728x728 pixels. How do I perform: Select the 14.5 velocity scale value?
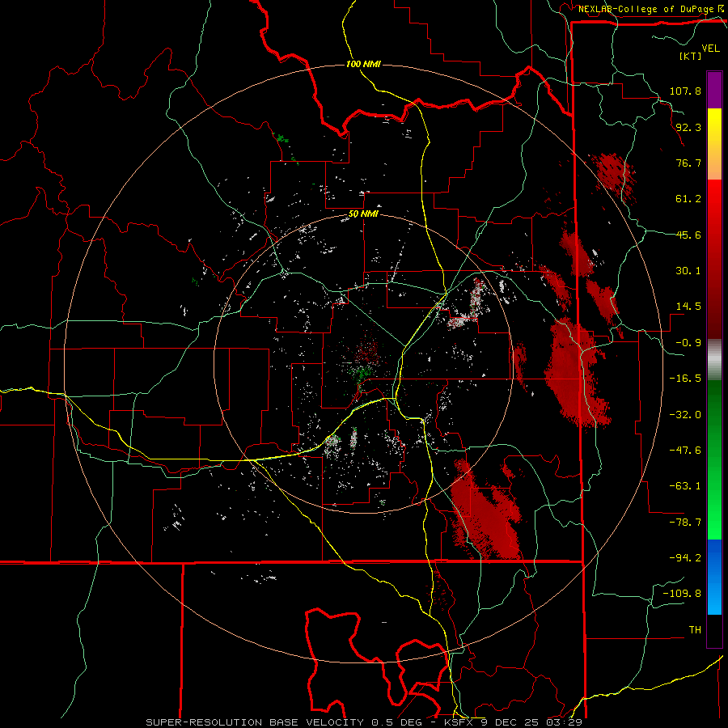pyautogui.click(x=688, y=307)
